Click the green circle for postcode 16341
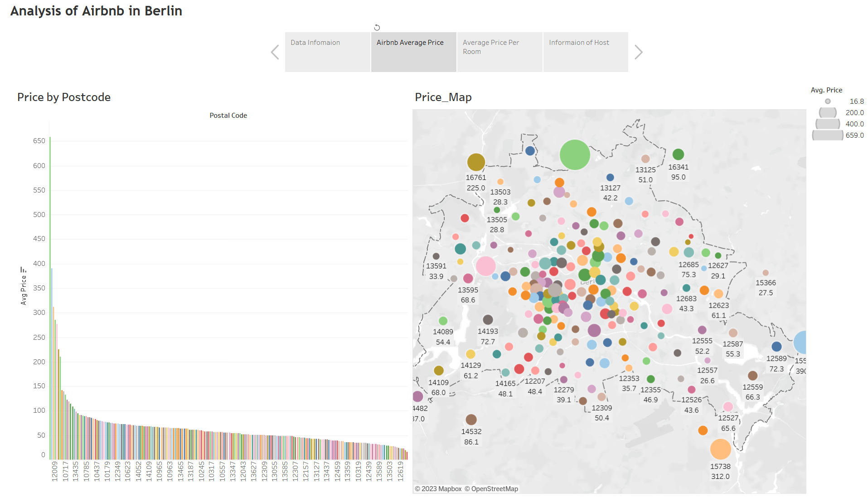Screen dimensions: 868x502 [x=678, y=154]
